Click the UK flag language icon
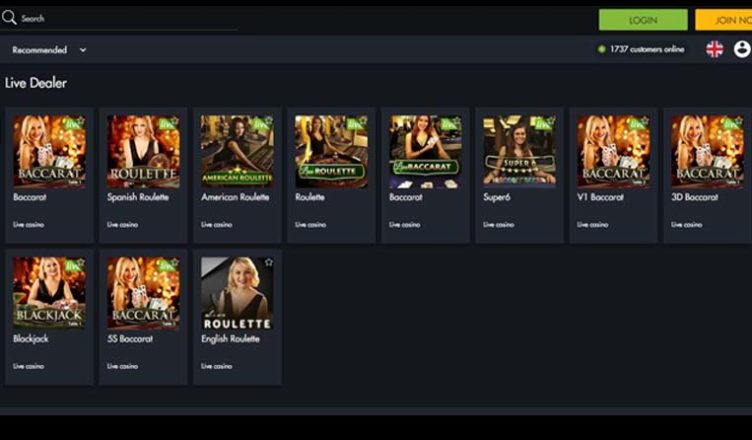 pyautogui.click(x=714, y=49)
